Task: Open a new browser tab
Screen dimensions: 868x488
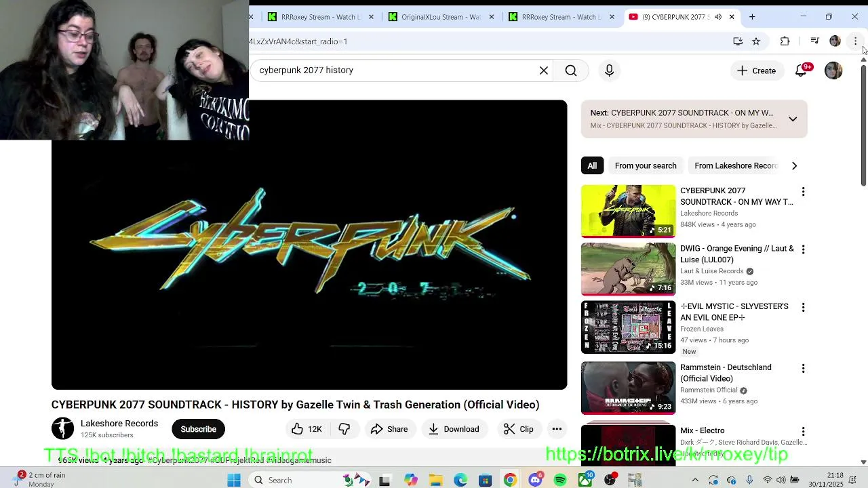Action: click(752, 17)
